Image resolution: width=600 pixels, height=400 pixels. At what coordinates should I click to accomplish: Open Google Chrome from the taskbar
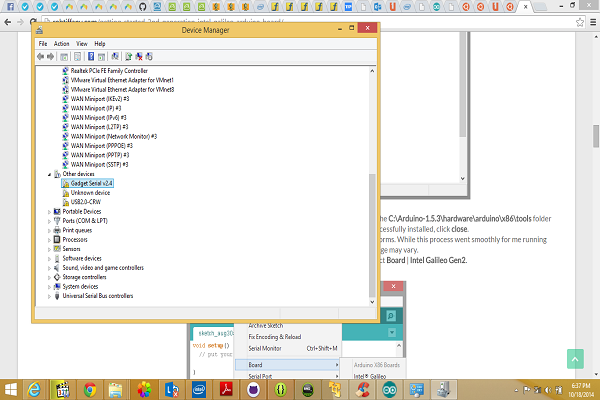pos(90,390)
